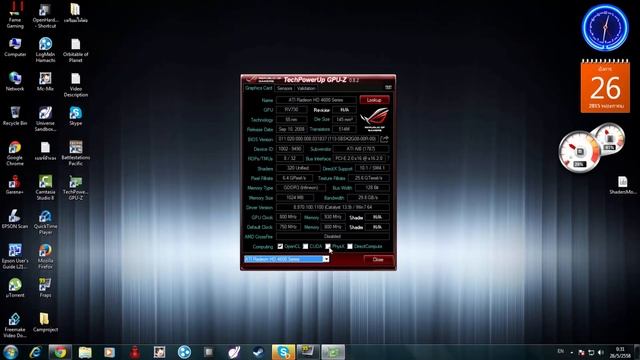
Task: Select the EPSON Scan desktop icon
Action: [x=15, y=219]
